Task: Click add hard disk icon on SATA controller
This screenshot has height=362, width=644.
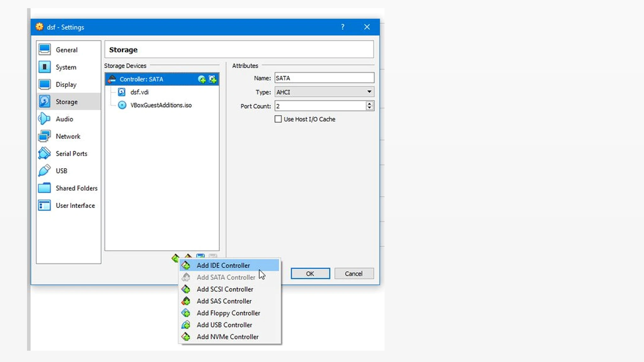Action: pyautogui.click(x=213, y=79)
